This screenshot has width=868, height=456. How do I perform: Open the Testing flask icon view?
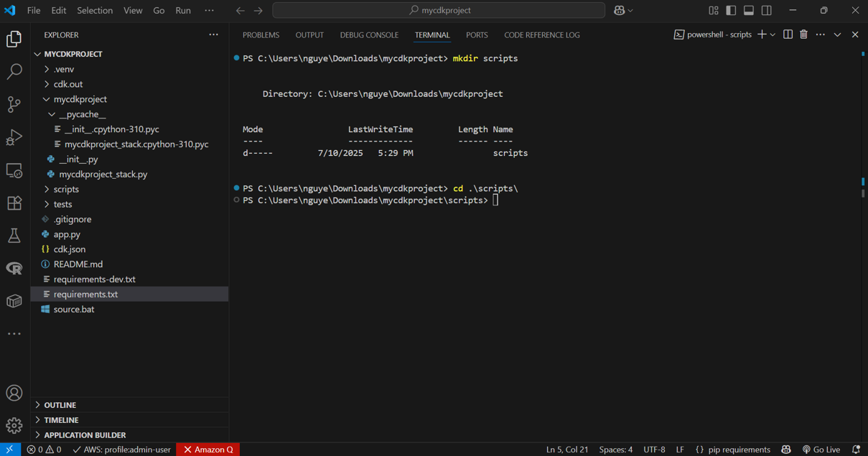(14, 236)
